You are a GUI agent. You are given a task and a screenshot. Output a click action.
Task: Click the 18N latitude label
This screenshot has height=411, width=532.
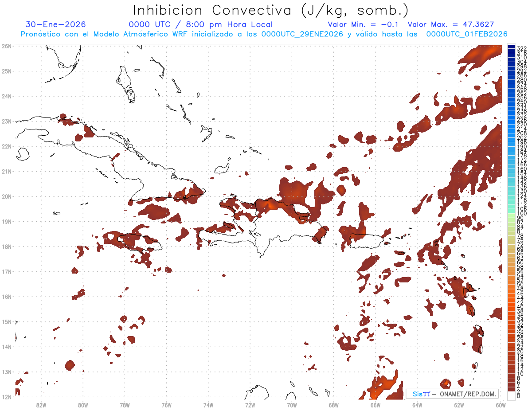point(7,247)
